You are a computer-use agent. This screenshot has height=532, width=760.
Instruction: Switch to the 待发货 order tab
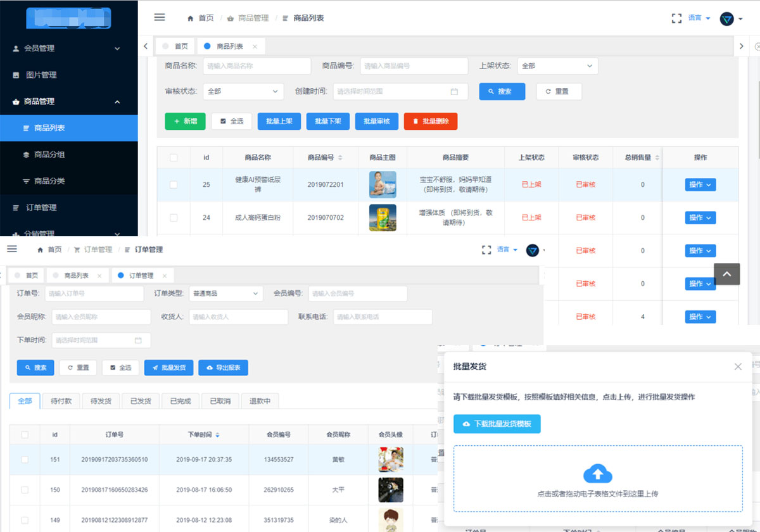(x=101, y=401)
